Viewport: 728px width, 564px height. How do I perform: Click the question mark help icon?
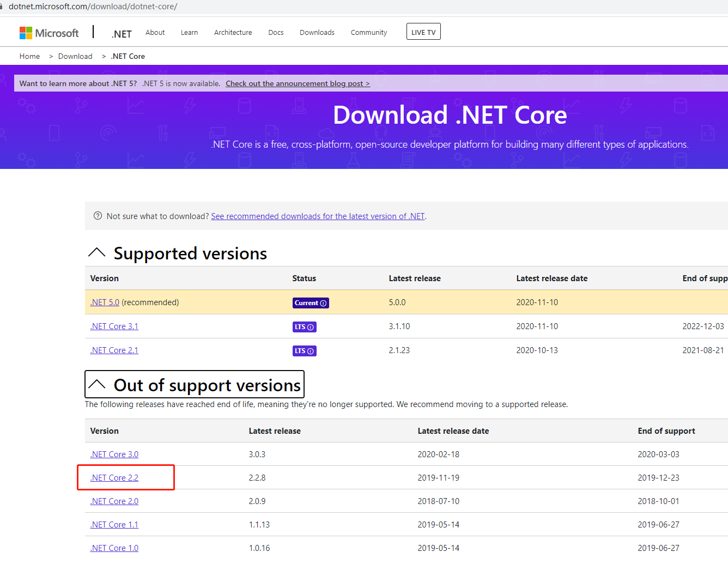98,216
